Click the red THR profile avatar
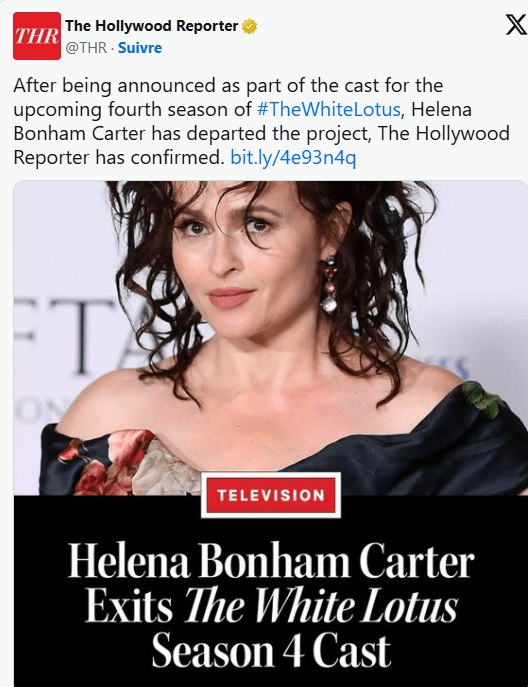This screenshot has width=528, height=687. (37, 36)
